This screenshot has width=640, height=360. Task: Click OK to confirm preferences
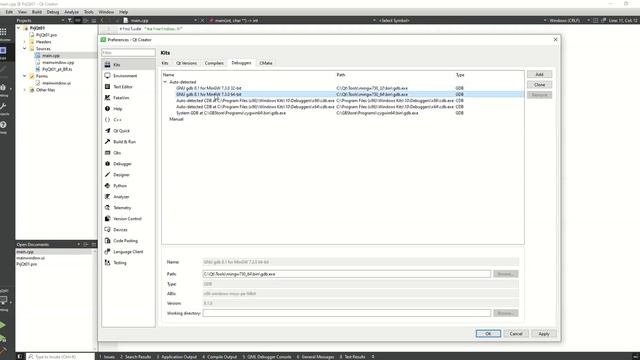(488, 333)
